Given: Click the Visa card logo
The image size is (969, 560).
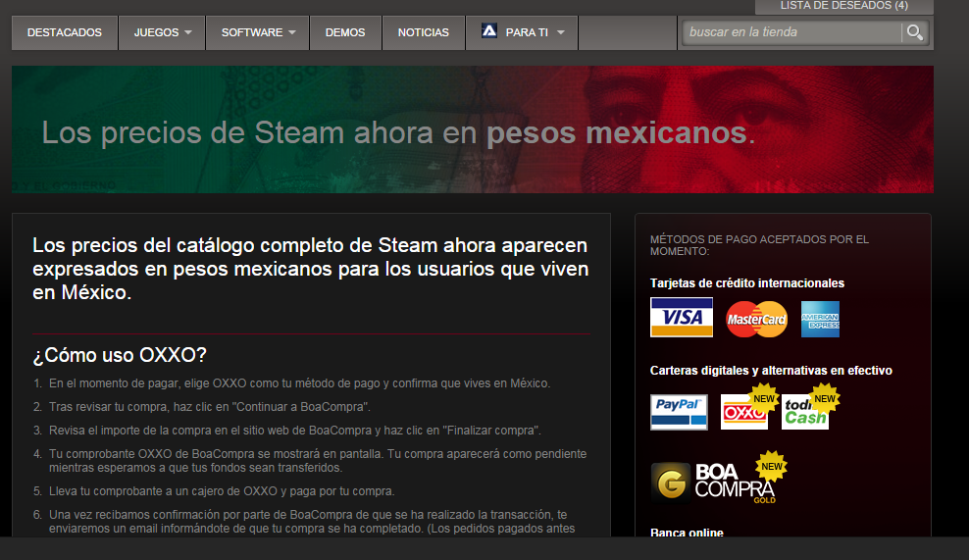Looking at the screenshot, I should 682,318.
